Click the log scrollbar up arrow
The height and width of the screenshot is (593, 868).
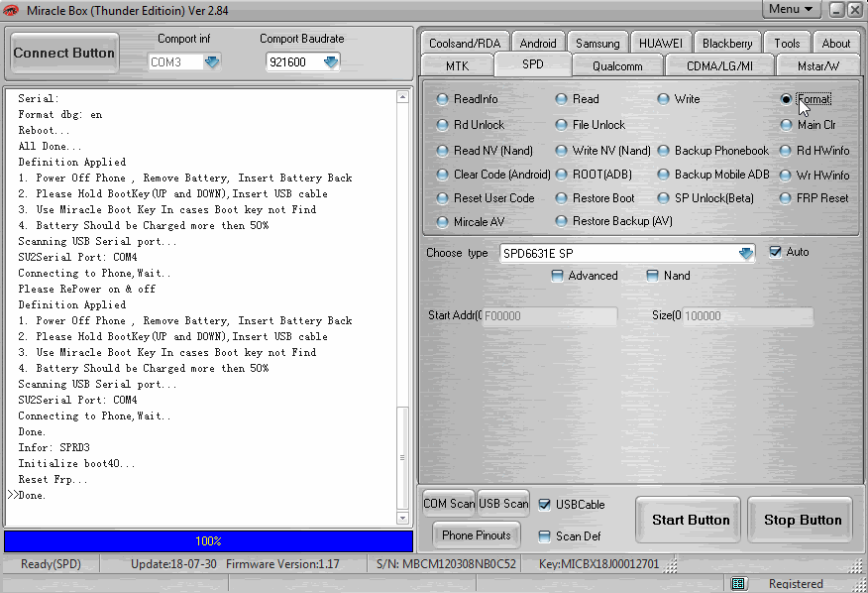(402, 97)
